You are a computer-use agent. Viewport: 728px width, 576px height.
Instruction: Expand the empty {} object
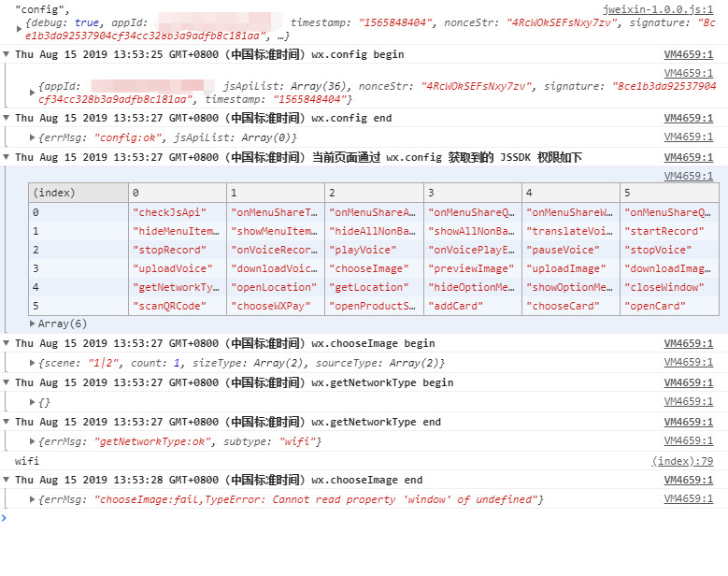coord(32,402)
